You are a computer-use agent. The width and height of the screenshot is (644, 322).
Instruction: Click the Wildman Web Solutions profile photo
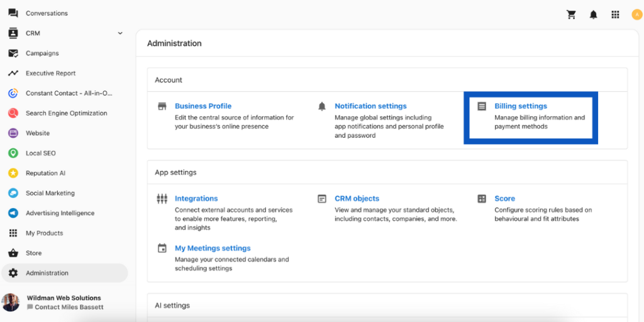tap(11, 303)
